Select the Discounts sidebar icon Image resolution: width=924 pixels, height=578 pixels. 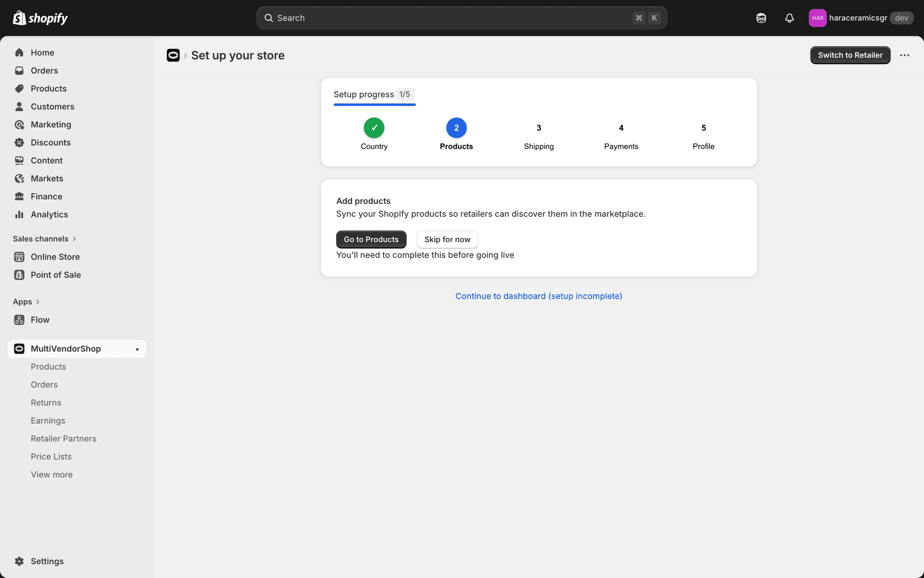(x=19, y=143)
